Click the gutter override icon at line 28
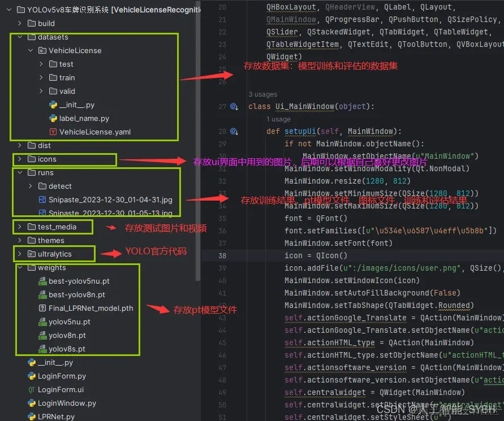The height and width of the screenshot is (421, 504). (234, 131)
